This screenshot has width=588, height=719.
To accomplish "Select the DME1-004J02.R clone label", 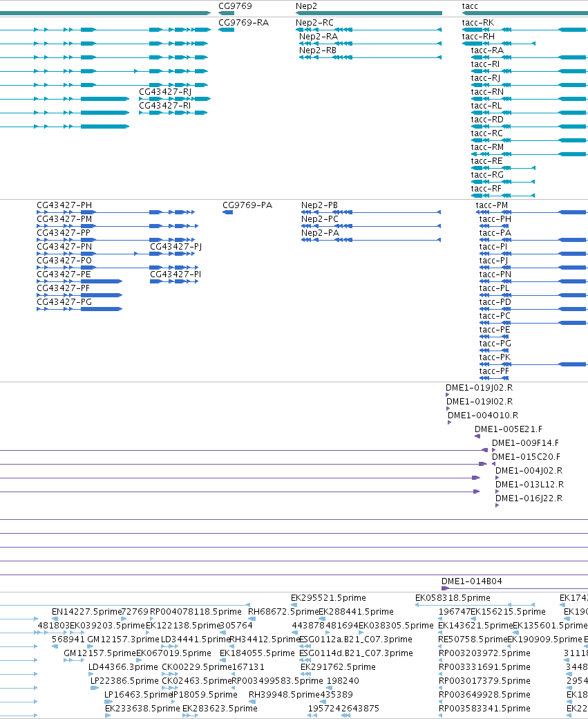I will click(529, 470).
